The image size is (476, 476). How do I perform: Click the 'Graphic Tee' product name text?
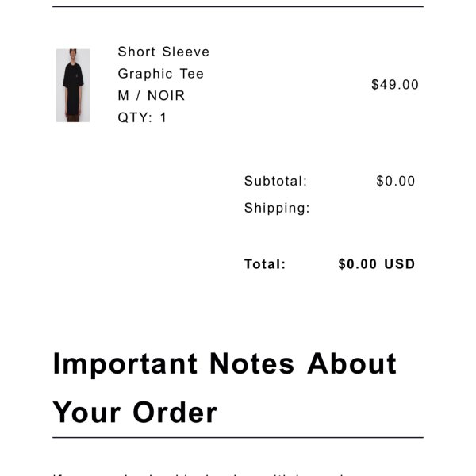tap(160, 74)
